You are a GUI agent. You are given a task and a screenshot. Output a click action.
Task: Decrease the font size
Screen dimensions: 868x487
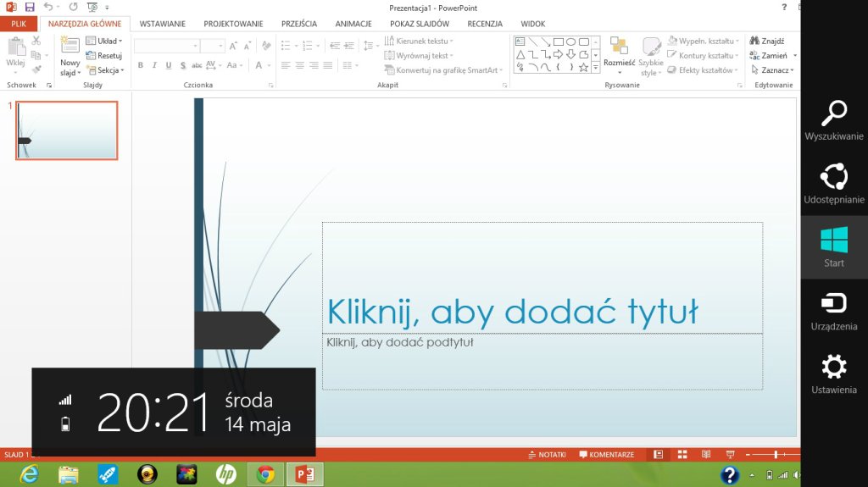click(248, 46)
